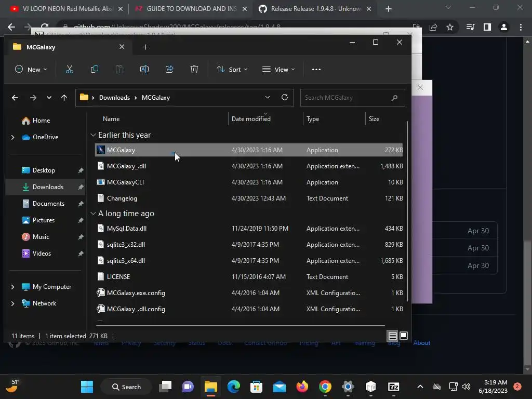The height and width of the screenshot is (399, 532).
Task: Click the Delete trash can icon
Action: point(194,70)
